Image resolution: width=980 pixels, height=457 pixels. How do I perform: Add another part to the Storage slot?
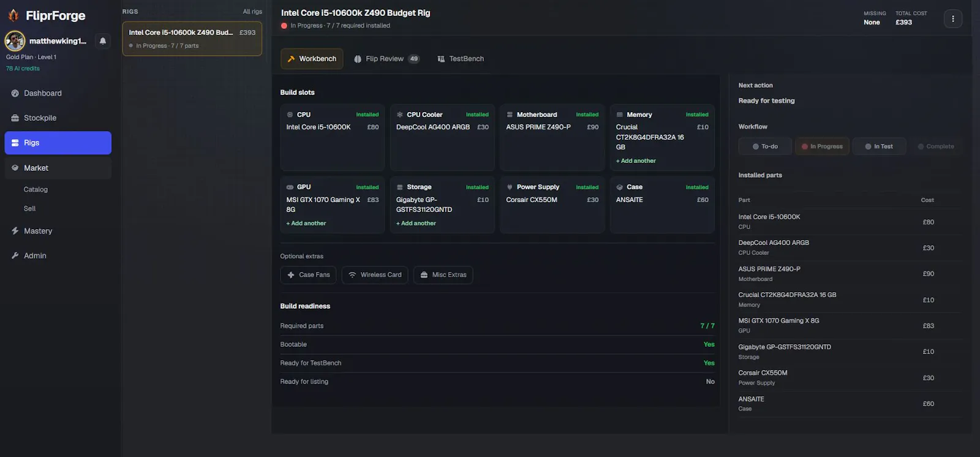point(416,223)
